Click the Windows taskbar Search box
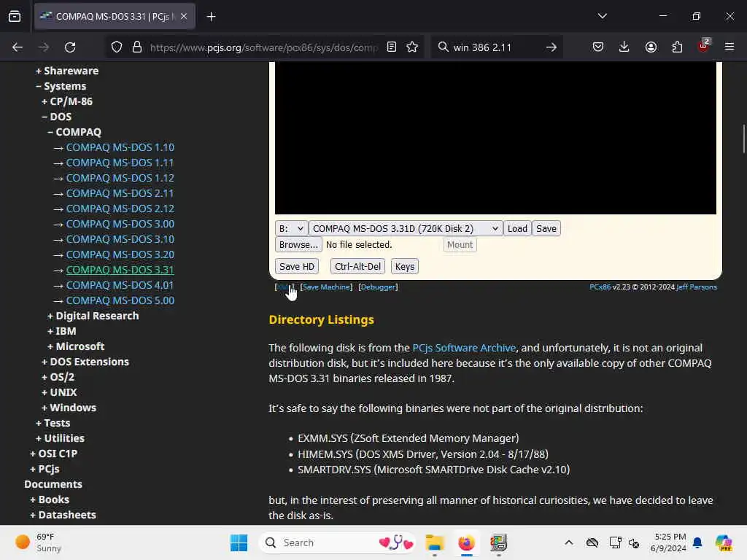 tap(338, 542)
